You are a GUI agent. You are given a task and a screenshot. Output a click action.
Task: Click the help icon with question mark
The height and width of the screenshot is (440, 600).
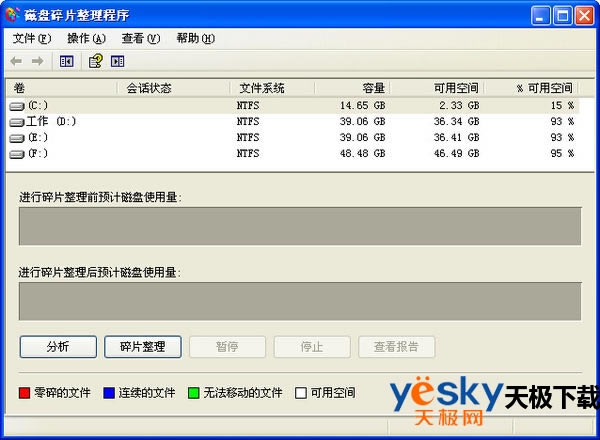(95, 61)
